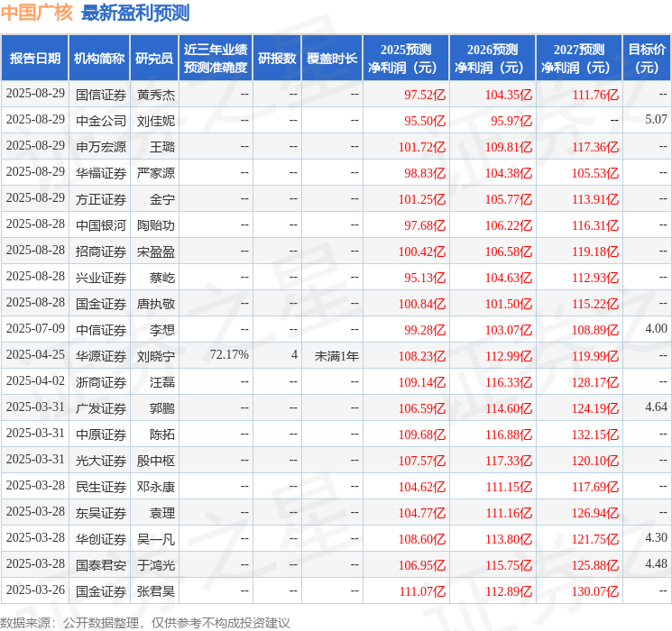Click the 2027预测净利润 column header

[x=579, y=59]
